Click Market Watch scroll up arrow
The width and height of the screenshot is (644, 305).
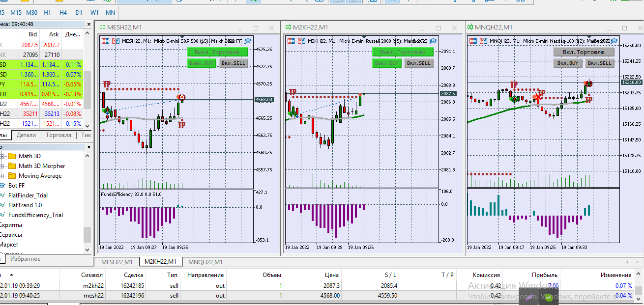coord(88,34)
